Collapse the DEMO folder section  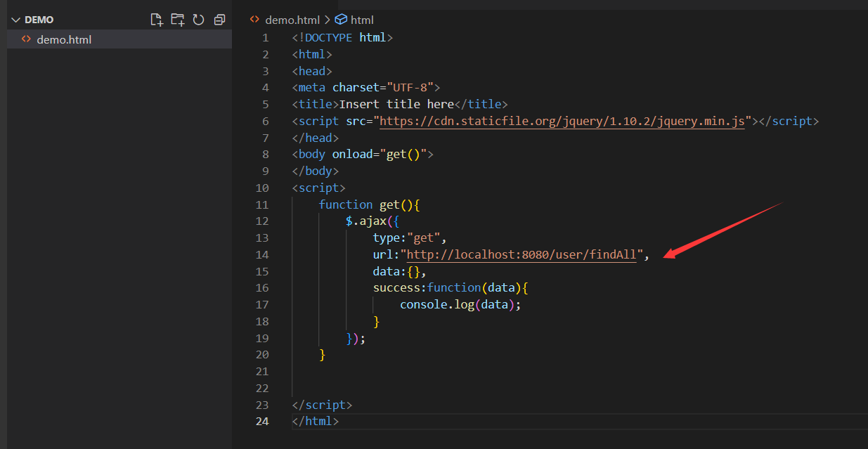pyautogui.click(x=15, y=20)
